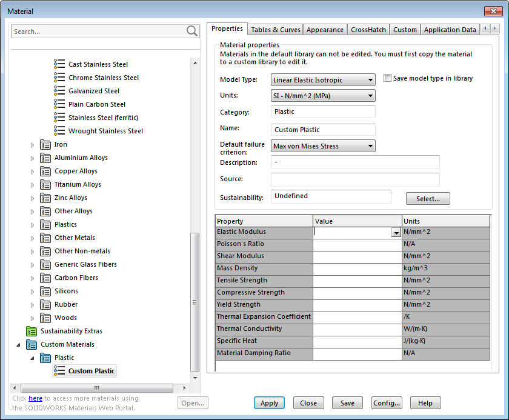Click the search magnifier icon
509x420 pixels.
point(191,32)
